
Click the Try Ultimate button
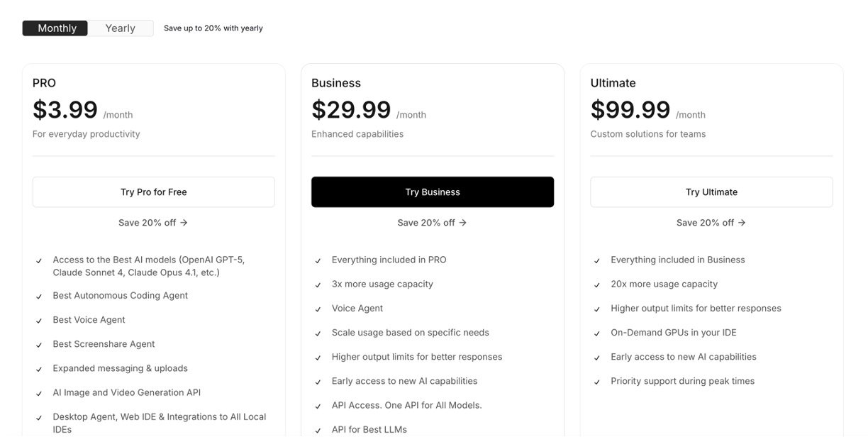(711, 192)
